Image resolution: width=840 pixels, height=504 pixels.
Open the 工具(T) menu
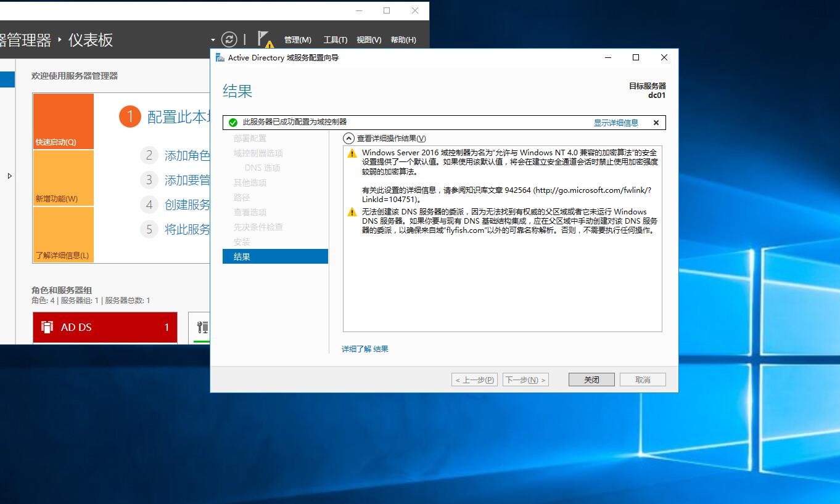[x=336, y=39]
